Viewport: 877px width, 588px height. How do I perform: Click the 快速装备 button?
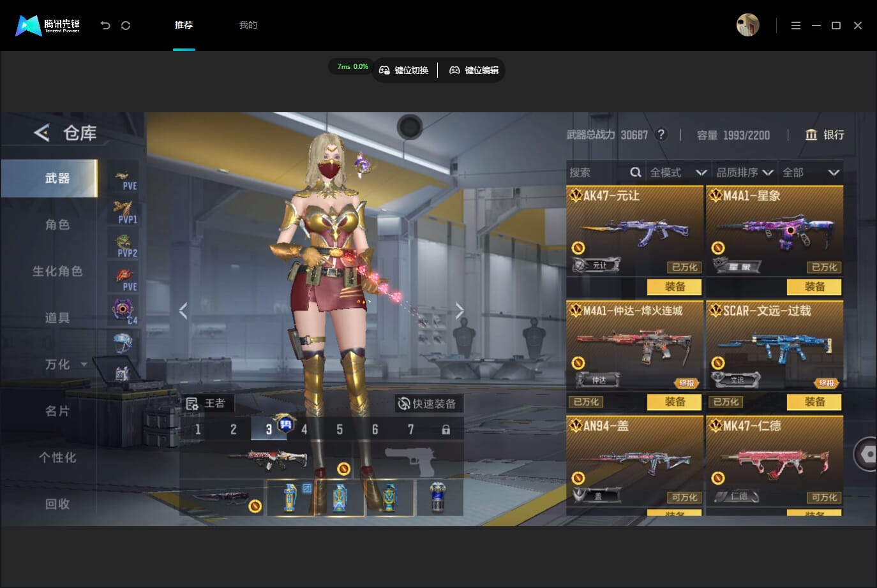[428, 404]
